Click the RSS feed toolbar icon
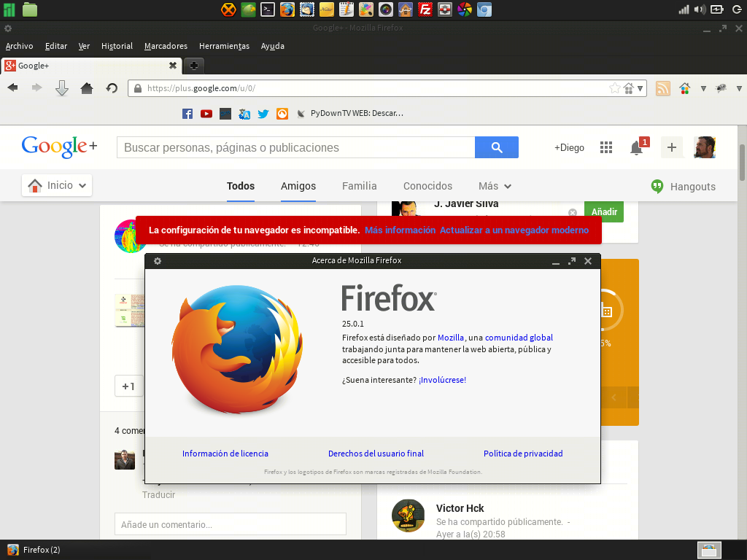 (663, 88)
